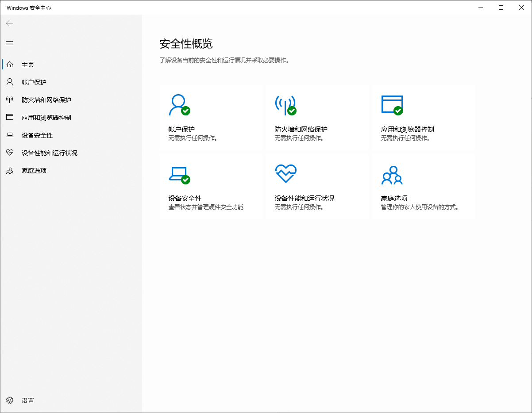Click 无需执行任何操作 under 帐户保护 tile

[193, 138]
